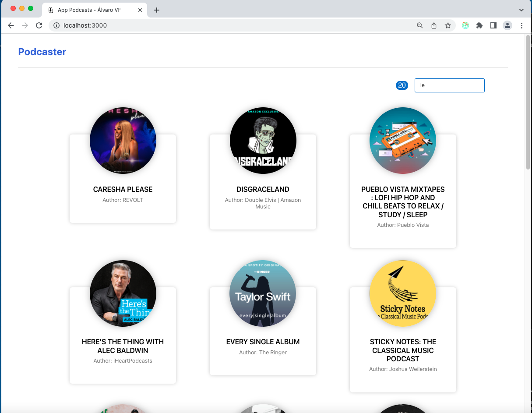Open zoom magnifier icon in address bar
Image resolution: width=532 pixels, height=413 pixels.
419,25
